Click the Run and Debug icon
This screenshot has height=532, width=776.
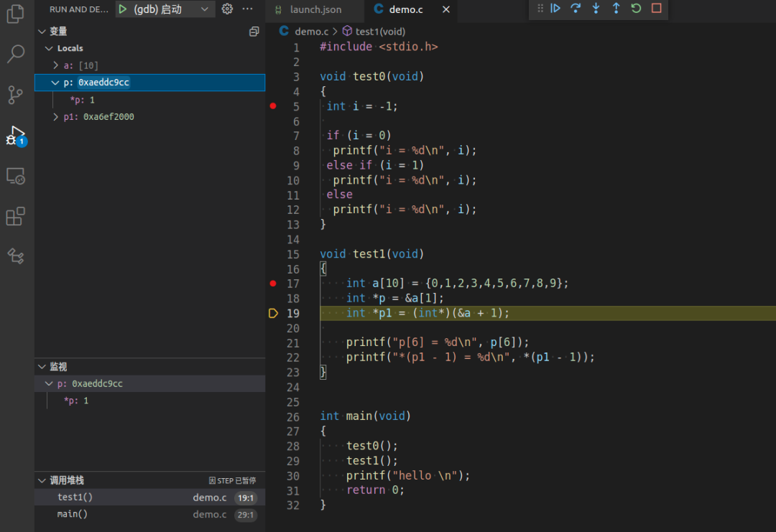point(15,135)
